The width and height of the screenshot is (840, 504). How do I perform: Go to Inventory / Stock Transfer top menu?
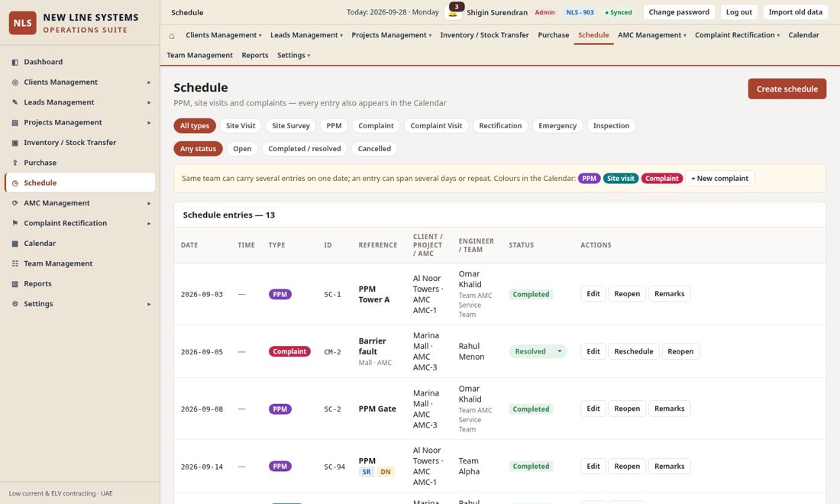point(484,35)
